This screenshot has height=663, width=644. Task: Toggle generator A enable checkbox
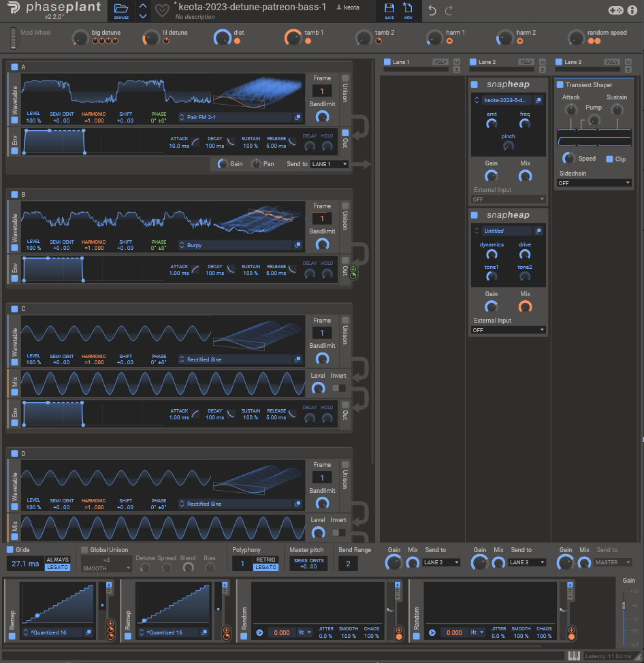pos(14,67)
